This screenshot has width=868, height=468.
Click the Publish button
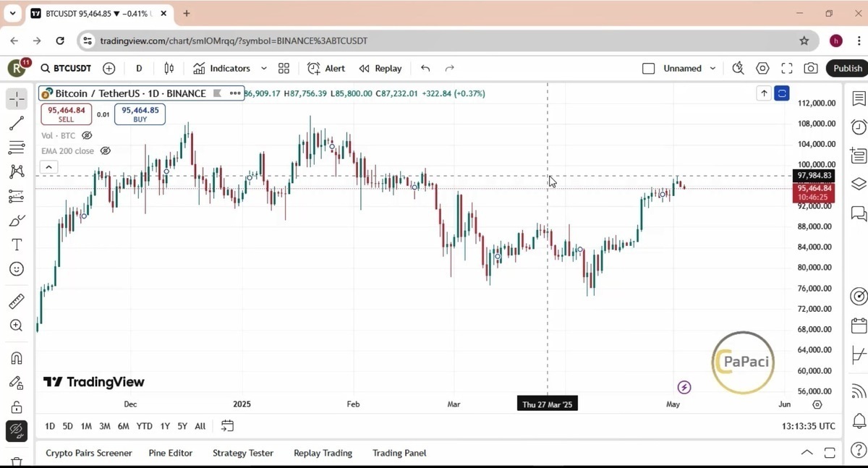pos(847,69)
